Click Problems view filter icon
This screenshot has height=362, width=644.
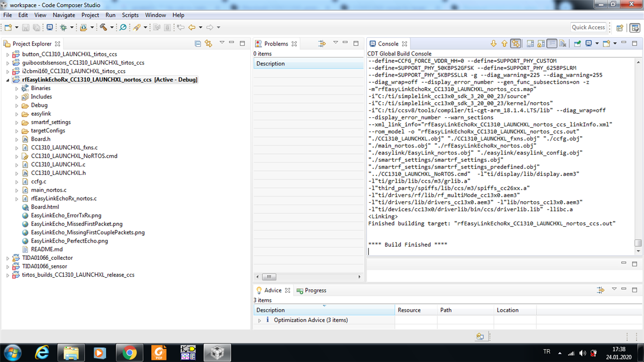pos(322,43)
